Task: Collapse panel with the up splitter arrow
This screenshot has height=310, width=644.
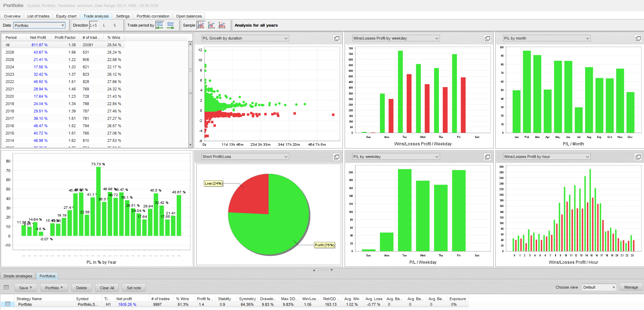Action: tap(314, 270)
